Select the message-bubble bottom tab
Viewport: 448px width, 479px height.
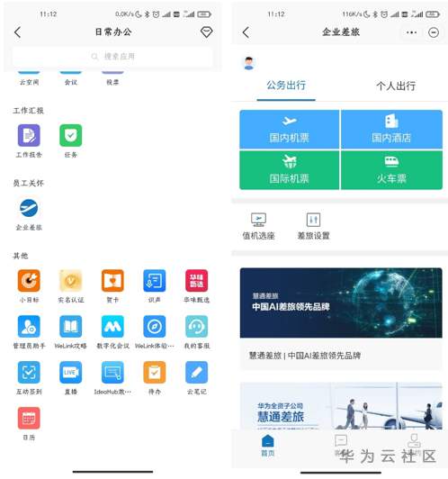click(341, 445)
